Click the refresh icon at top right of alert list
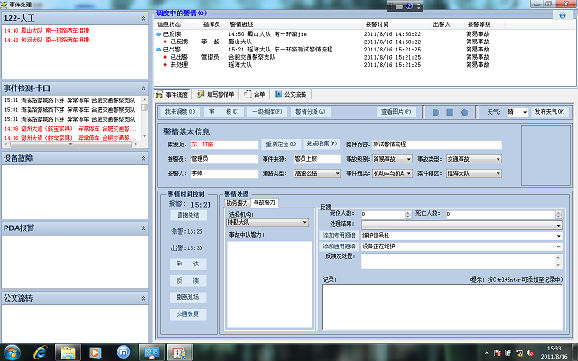Image resolution: width=578 pixels, height=361 pixels. pyautogui.click(x=562, y=15)
